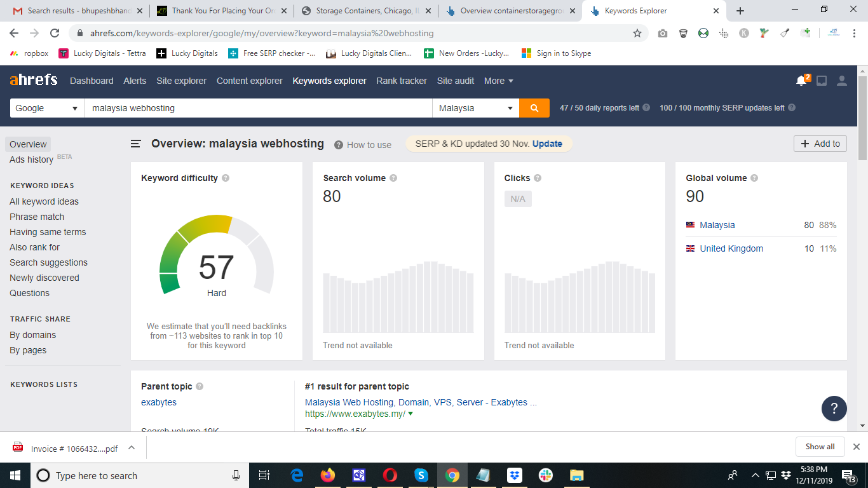Select All keyword ideas in sidebar
The image size is (868, 488).
44,201
